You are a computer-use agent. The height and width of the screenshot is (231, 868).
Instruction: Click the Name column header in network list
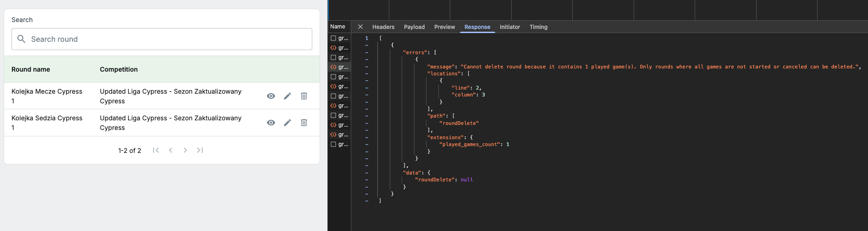(x=338, y=27)
